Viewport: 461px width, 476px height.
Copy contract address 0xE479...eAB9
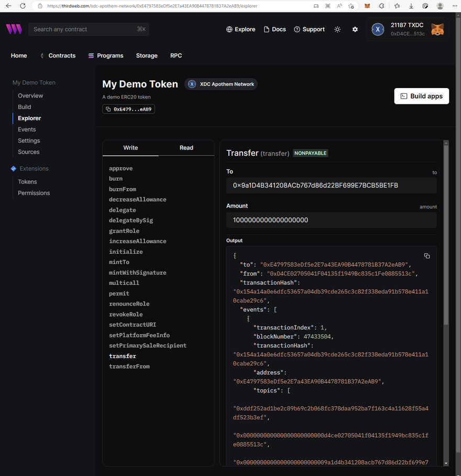pyautogui.click(x=129, y=109)
